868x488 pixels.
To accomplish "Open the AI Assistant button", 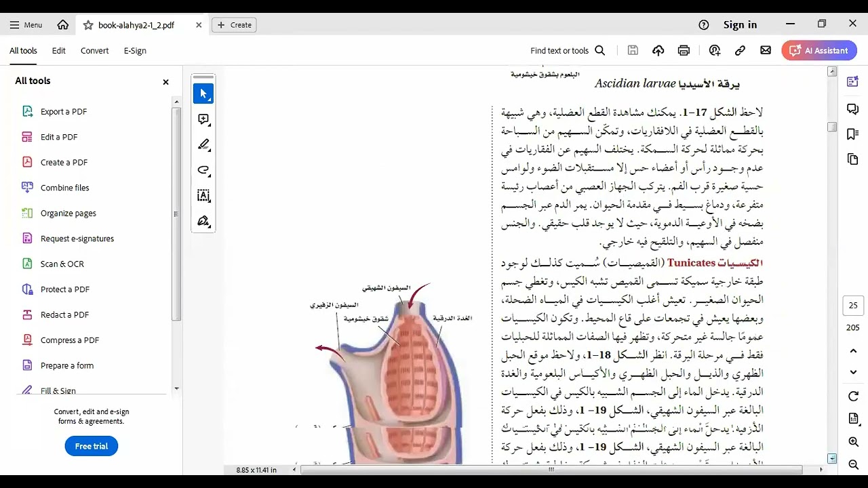I will click(819, 50).
